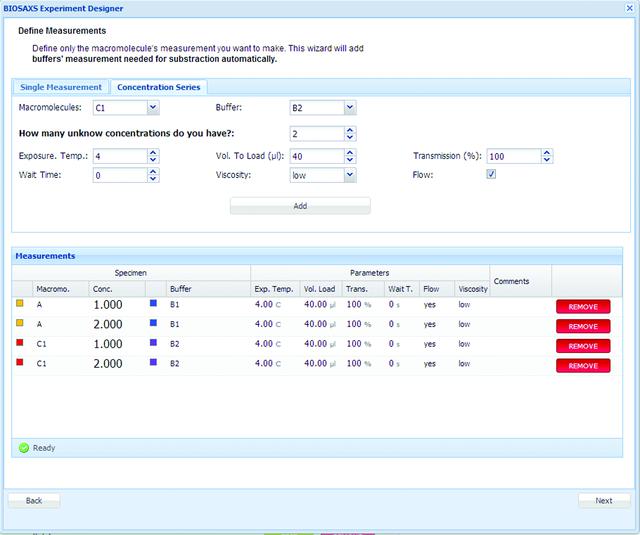Click blue buffer swatch in A 1.000 row
Viewport: 640px width, 535px height.
point(153,303)
